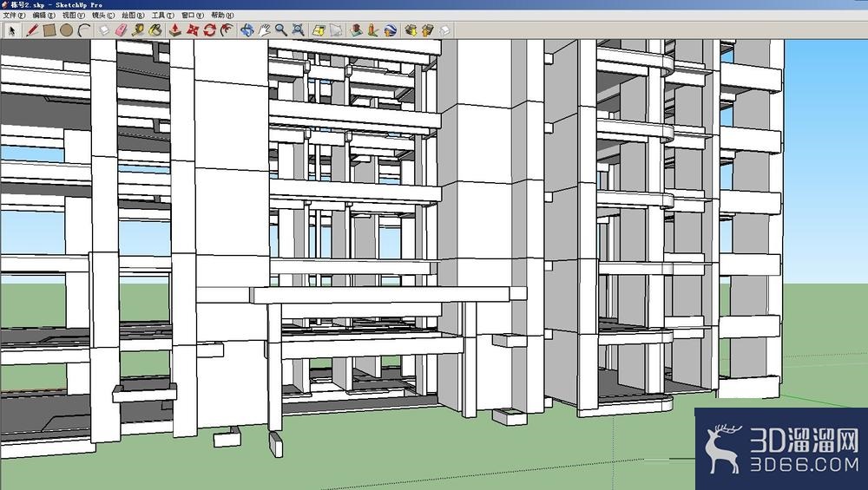Open the 绘图(R) menu
868x490 pixels.
click(134, 16)
